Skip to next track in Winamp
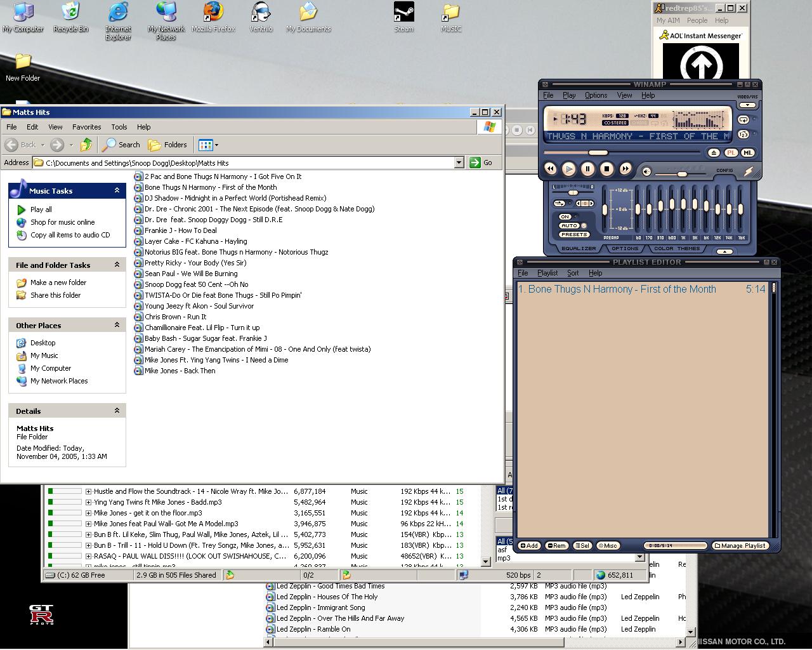Viewport: 812px width, 650px height. (x=625, y=168)
